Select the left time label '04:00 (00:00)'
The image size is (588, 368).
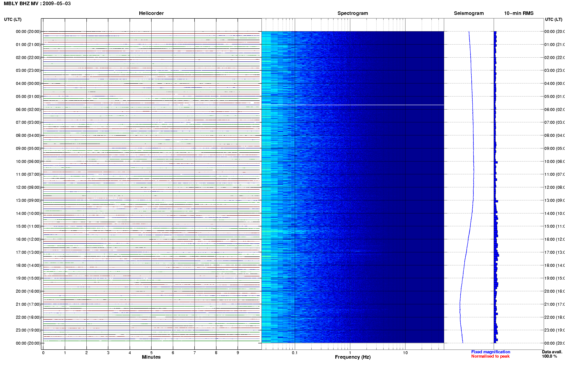pyautogui.click(x=28, y=83)
